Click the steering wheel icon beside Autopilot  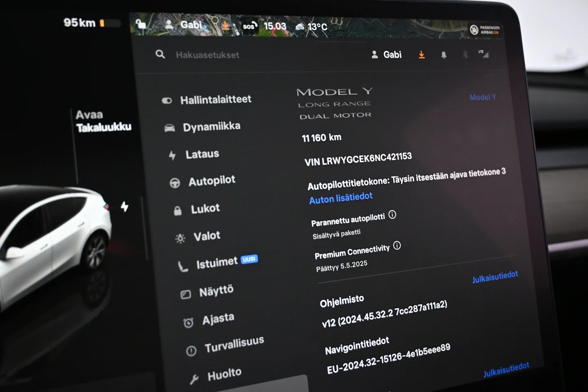(x=175, y=183)
